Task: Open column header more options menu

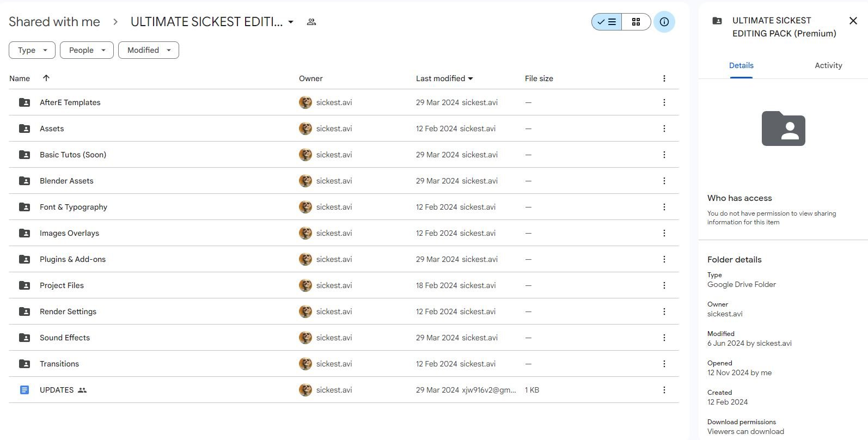Action: (664, 78)
